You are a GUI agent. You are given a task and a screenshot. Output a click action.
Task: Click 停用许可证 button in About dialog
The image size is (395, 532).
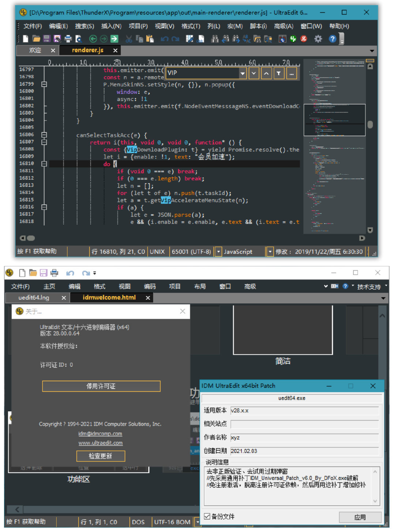point(101,386)
